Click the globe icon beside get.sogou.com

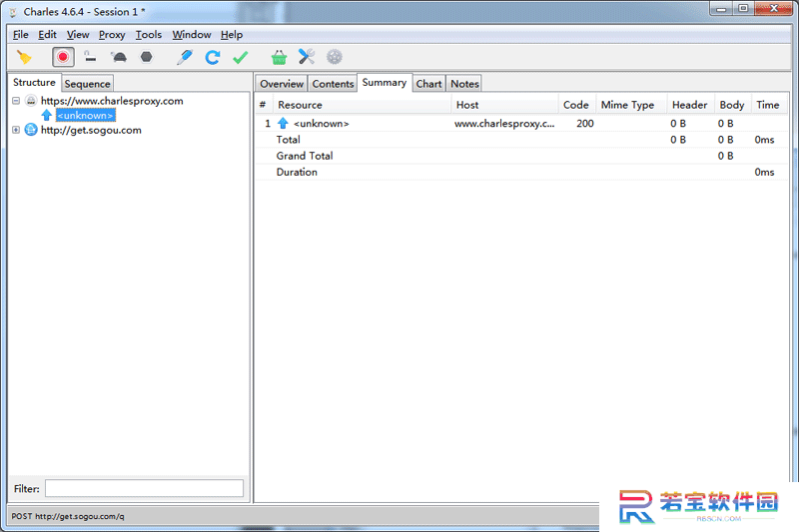pyautogui.click(x=31, y=130)
